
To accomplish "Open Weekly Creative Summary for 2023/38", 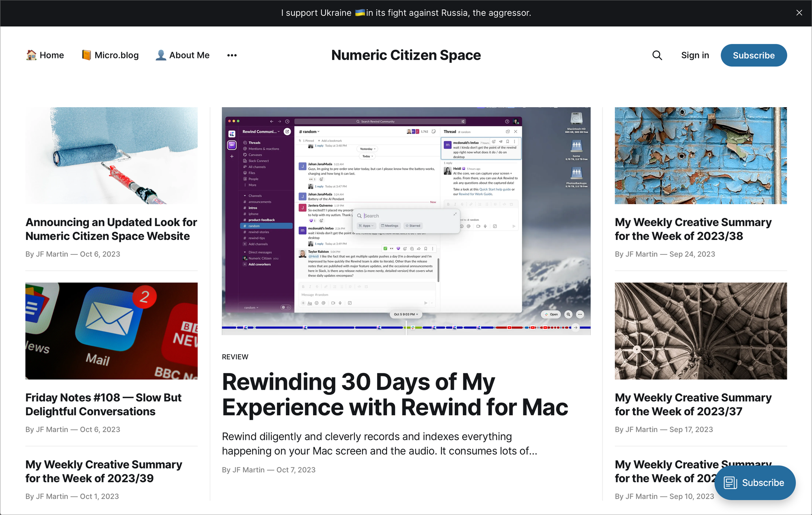I will click(x=693, y=229).
